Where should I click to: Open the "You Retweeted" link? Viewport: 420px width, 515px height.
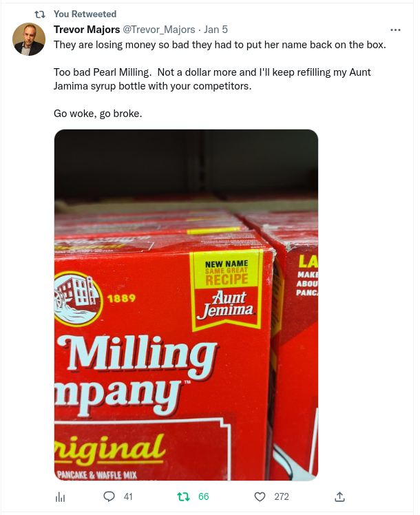(x=85, y=14)
